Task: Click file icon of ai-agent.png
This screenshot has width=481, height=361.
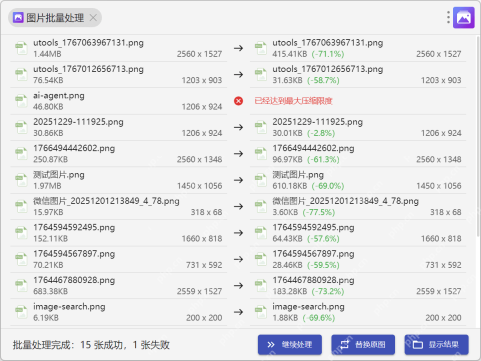Action: [x=21, y=101]
